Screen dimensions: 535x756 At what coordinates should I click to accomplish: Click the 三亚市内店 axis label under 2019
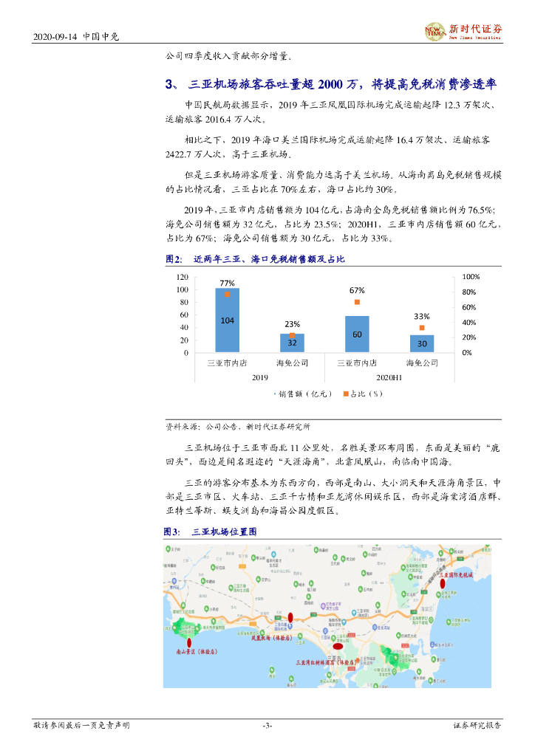tap(227, 363)
